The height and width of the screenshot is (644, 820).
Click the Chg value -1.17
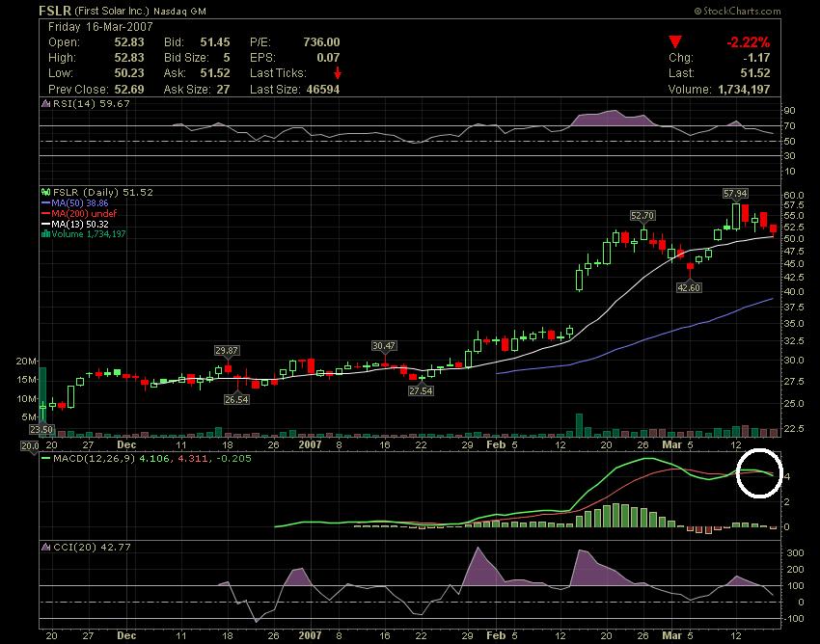pyautogui.click(x=756, y=58)
